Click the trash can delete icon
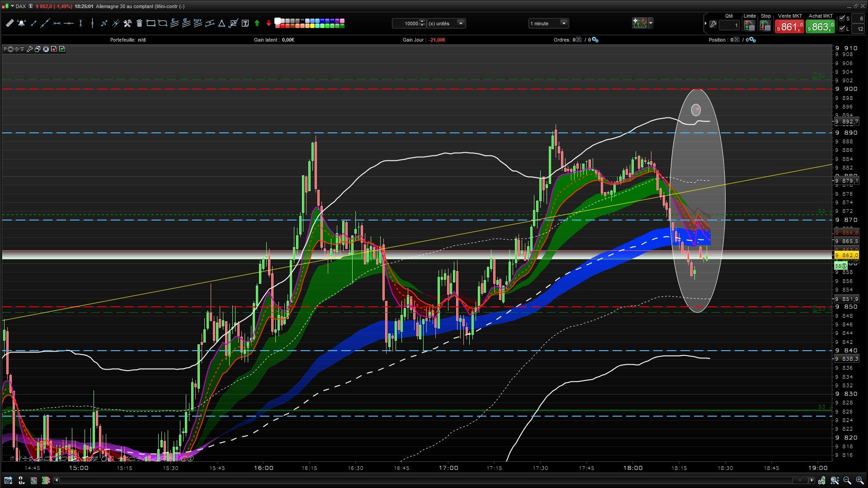The height and width of the screenshot is (488, 868). click(139, 23)
